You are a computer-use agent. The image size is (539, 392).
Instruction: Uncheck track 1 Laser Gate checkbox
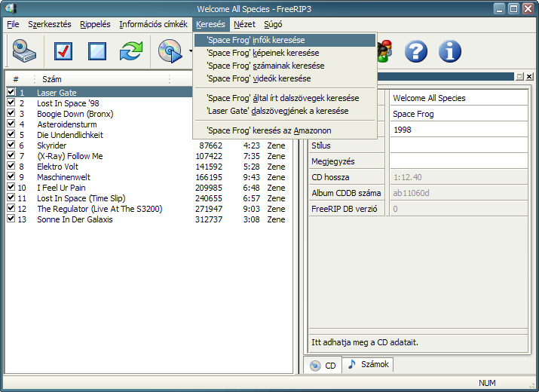click(11, 92)
